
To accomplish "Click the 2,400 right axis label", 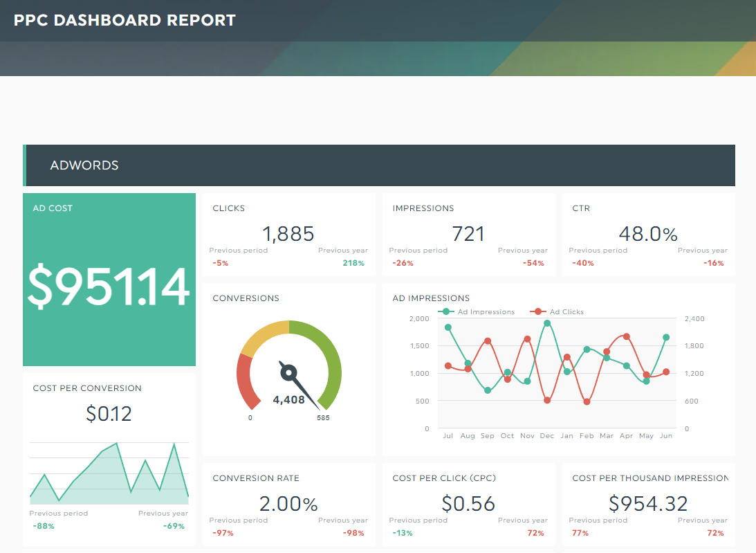I will pyautogui.click(x=694, y=318).
